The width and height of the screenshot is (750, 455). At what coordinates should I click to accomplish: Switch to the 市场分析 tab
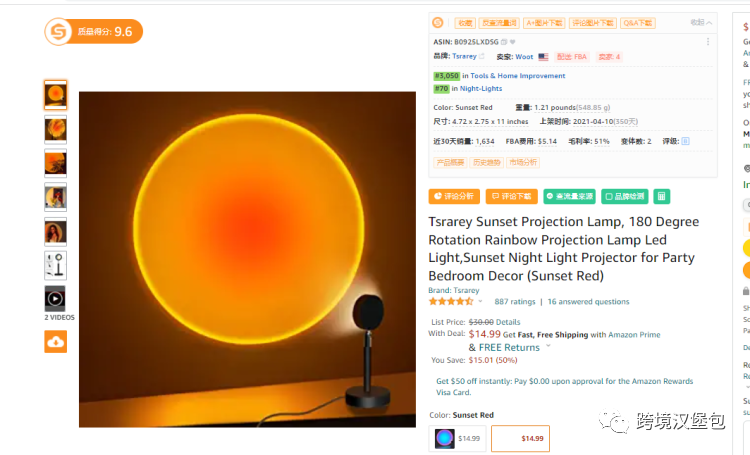pos(523,163)
